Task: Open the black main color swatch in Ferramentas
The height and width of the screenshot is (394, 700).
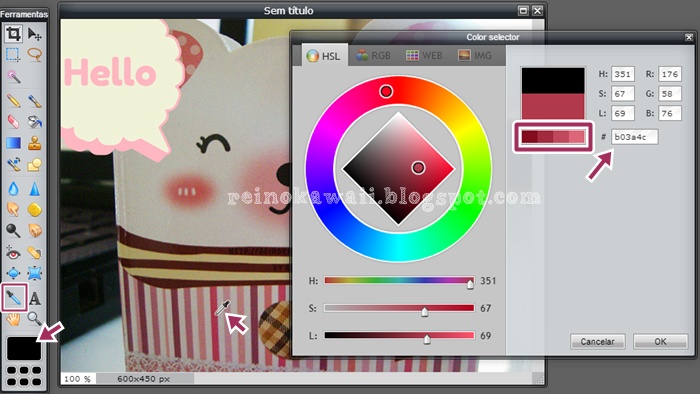Action: pyautogui.click(x=24, y=348)
